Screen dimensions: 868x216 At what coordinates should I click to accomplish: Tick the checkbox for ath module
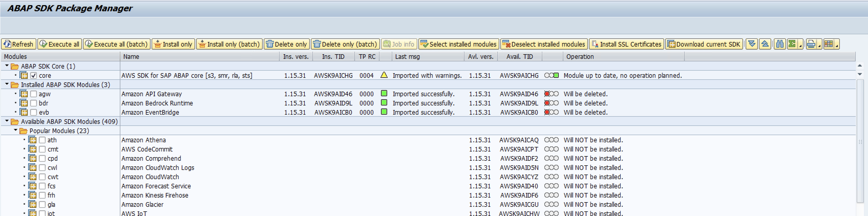tap(42, 140)
